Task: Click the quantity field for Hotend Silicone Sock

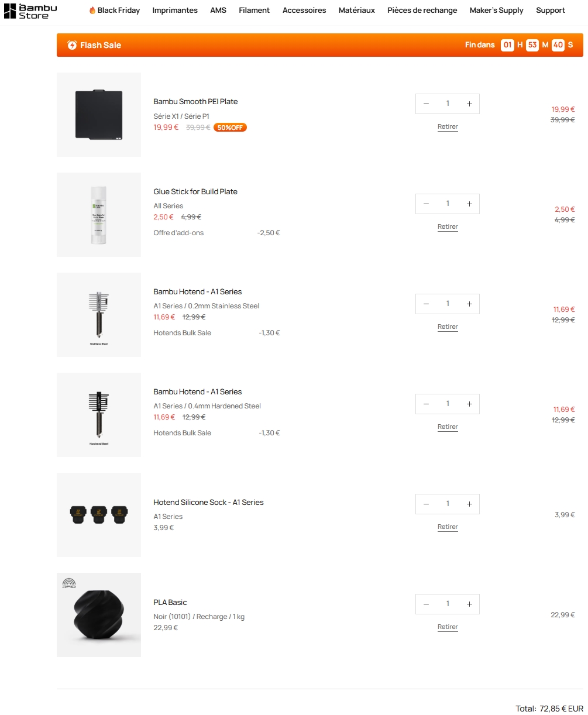Action: 448,504
